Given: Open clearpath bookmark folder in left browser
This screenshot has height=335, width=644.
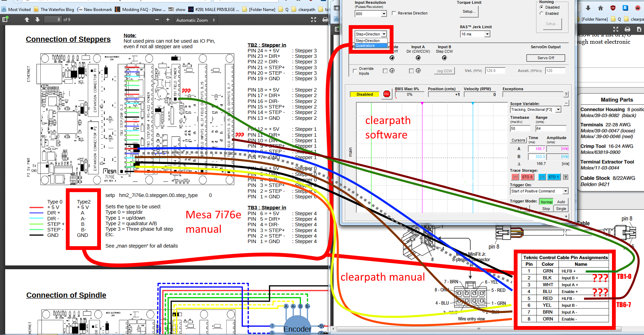Looking at the screenshot, I should coord(304,9).
